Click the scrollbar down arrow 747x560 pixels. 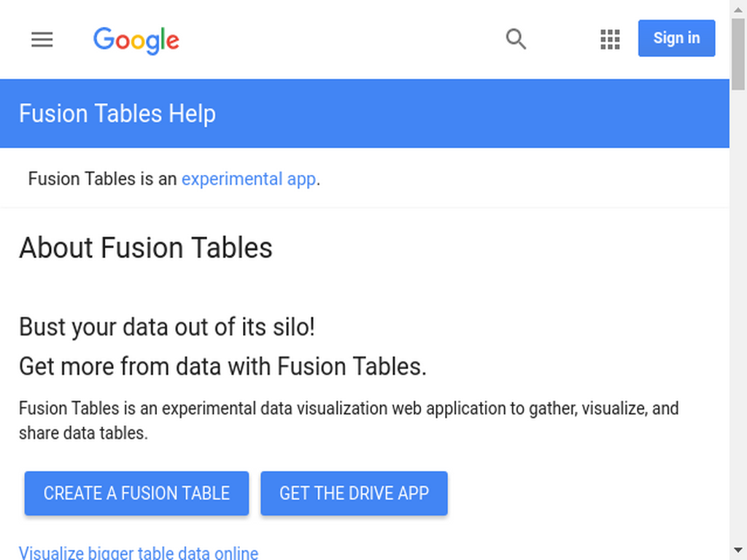738,551
